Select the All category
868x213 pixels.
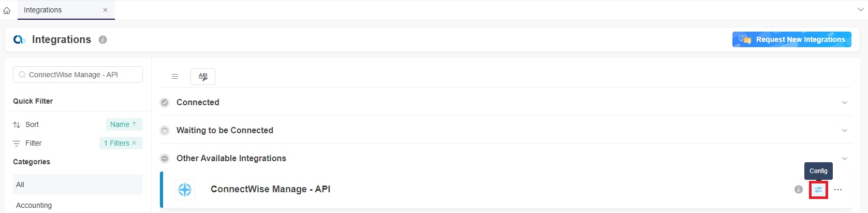coord(20,184)
